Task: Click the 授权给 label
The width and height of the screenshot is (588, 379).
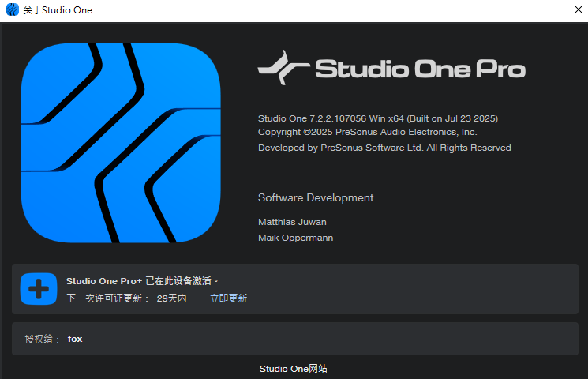Action: 42,340
